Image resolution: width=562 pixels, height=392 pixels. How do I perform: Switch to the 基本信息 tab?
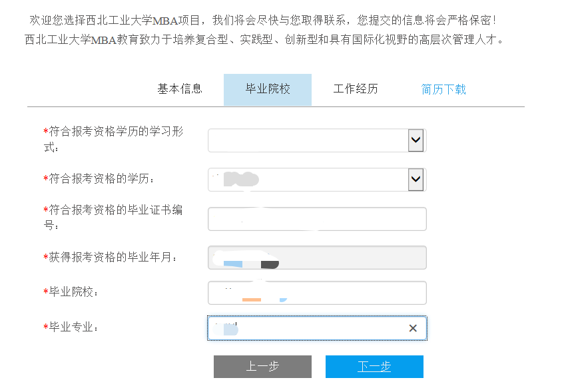click(180, 89)
